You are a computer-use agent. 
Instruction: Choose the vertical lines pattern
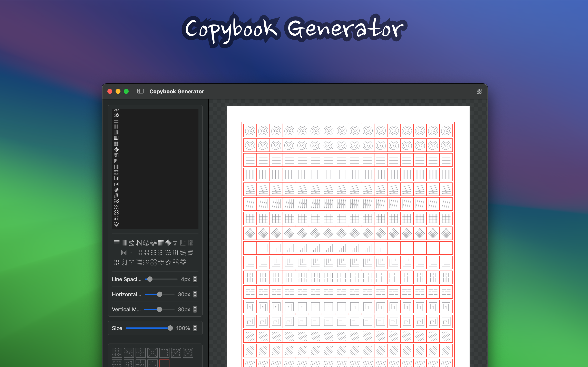tap(124, 243)
